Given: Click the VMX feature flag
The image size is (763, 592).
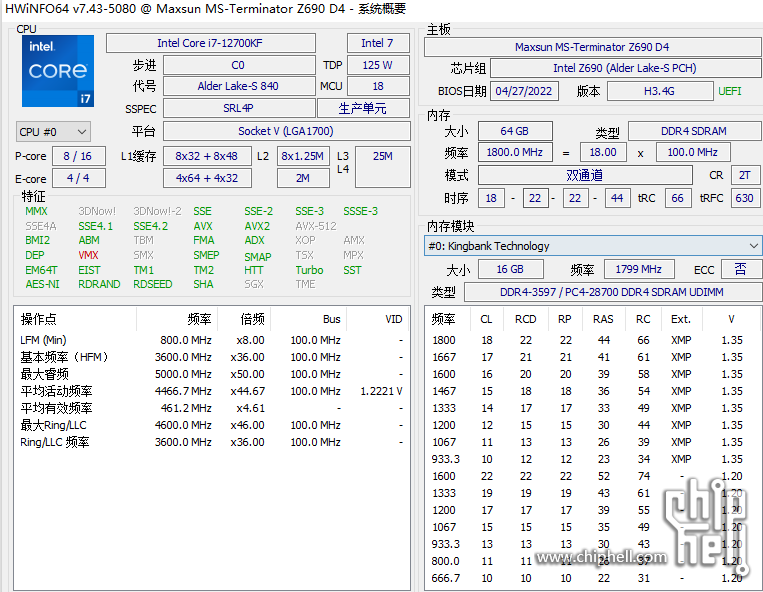Looking at the screenshot, I should (x=88, y=255).
